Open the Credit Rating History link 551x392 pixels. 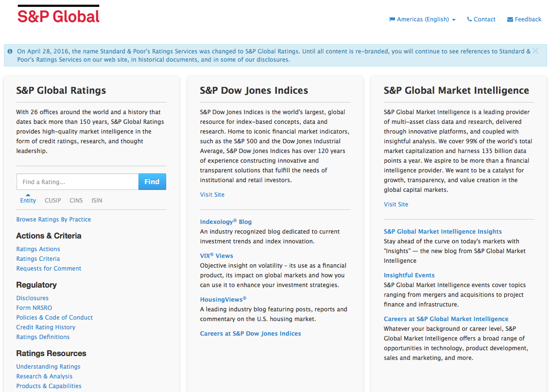46,327
